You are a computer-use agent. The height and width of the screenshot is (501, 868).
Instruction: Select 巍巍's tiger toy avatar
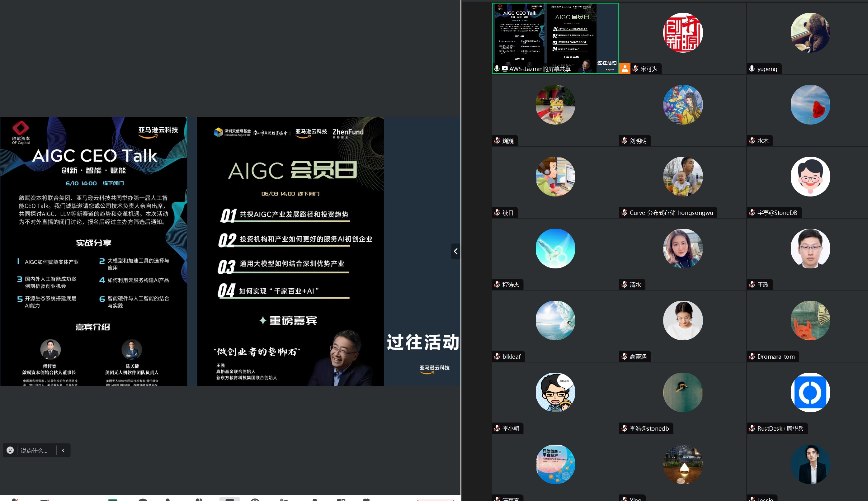pyautogui.click(x=555, y=105)
